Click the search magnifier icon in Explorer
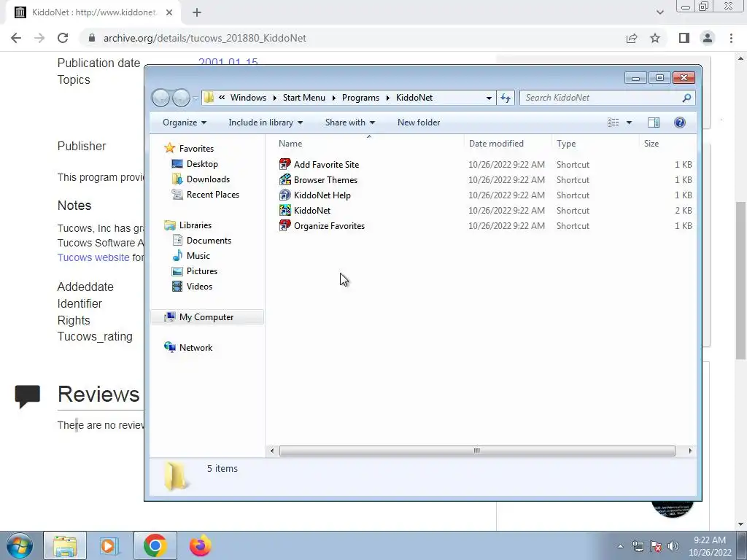The width and height of the screenshot is (747, 560). (686, 98)
